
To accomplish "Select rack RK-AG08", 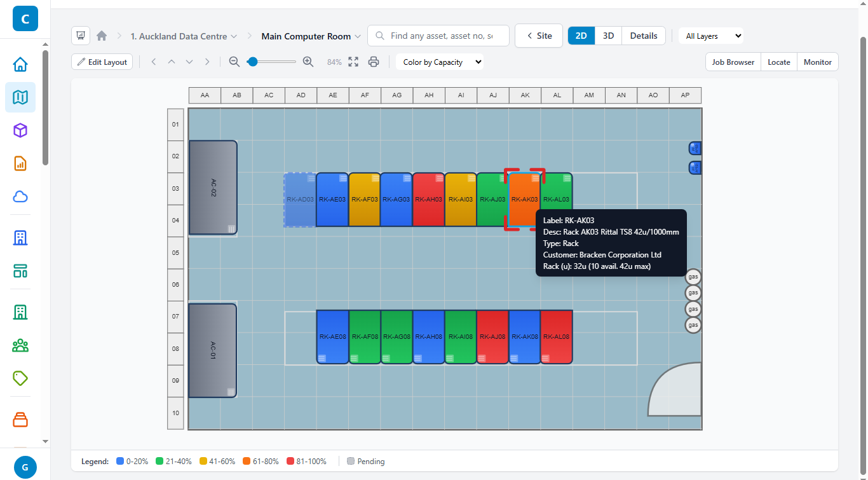I will point(397,337).
